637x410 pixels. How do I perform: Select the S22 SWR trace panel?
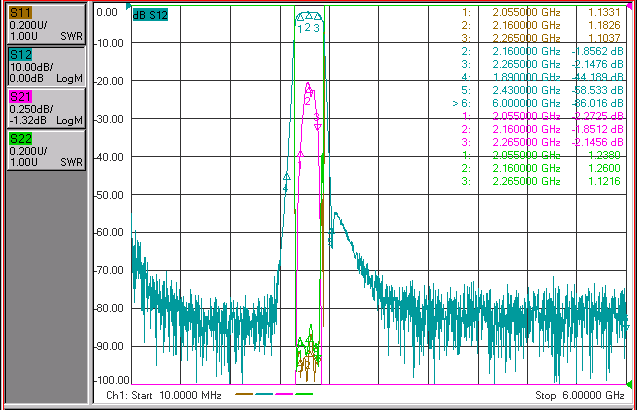[46, 150]
